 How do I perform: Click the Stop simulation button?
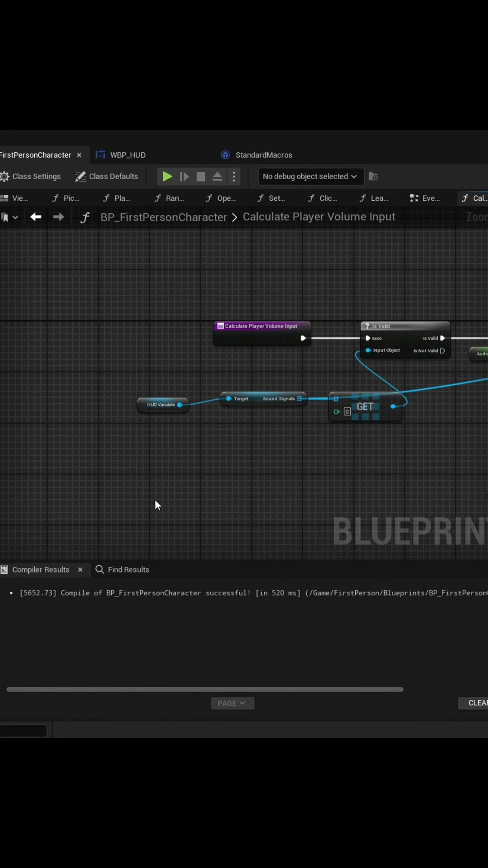pos(201,176)
